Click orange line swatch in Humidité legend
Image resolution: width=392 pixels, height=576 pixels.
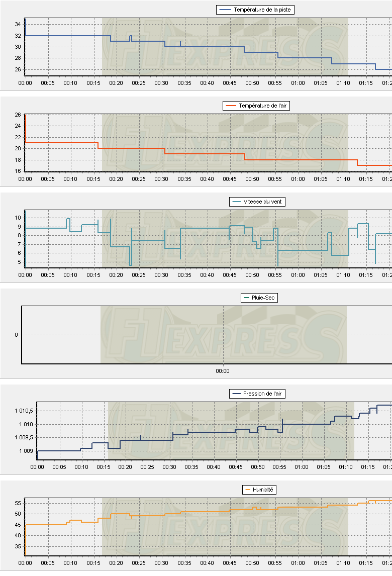coord(247,490)
